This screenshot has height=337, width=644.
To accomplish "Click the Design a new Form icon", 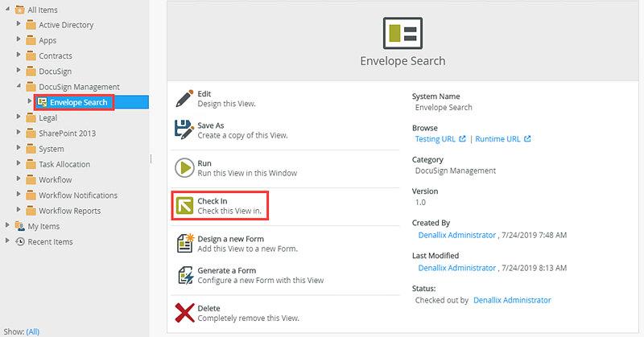I will click(185, 243).
